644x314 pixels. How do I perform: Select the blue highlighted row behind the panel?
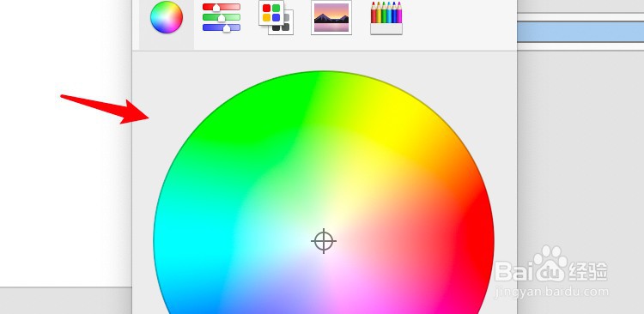point(580,32)
